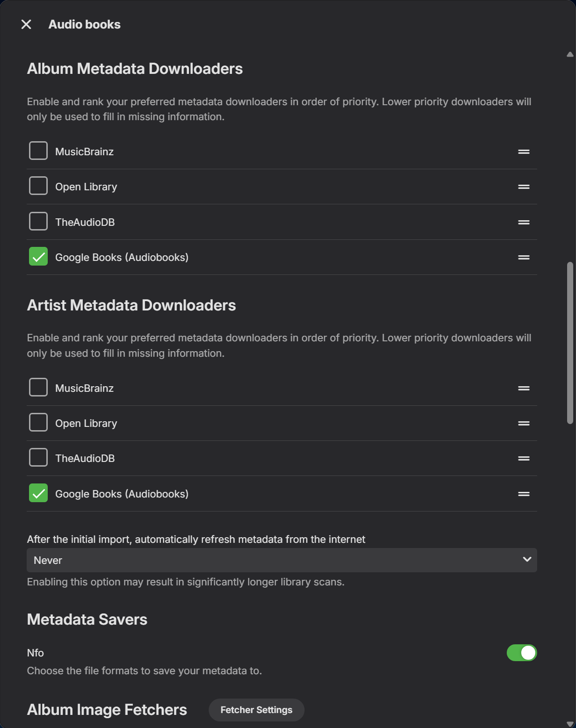Click drag handle for album Open Library downloader
This screenshot has height=728, width=576.
pos(524,187)
